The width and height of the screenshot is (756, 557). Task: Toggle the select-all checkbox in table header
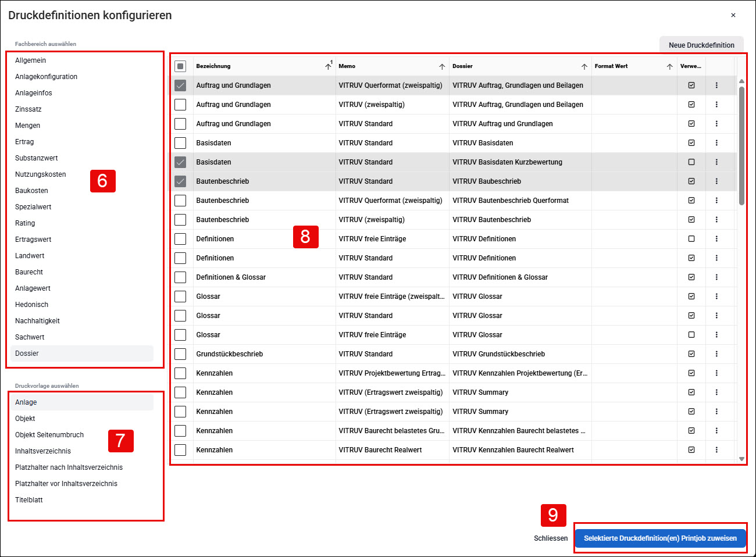tap(180, 66)
